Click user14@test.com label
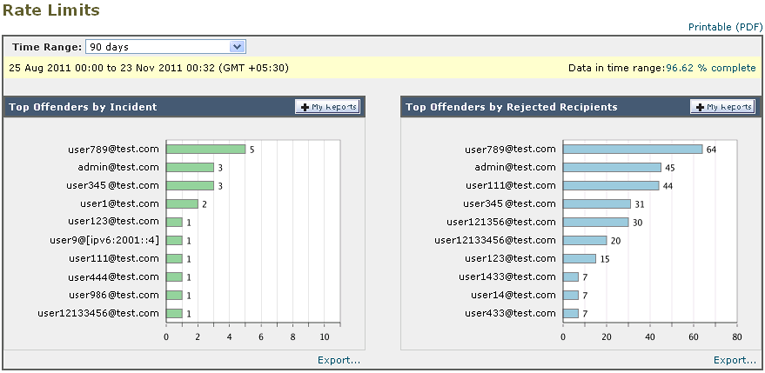 (513, 295)
